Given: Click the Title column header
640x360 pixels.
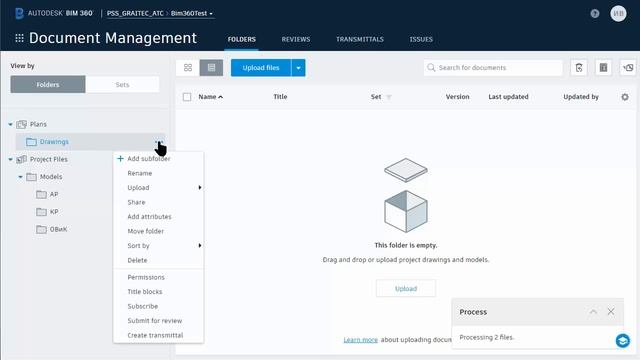Looking at the screenshot, I should [x=280, y=97].
